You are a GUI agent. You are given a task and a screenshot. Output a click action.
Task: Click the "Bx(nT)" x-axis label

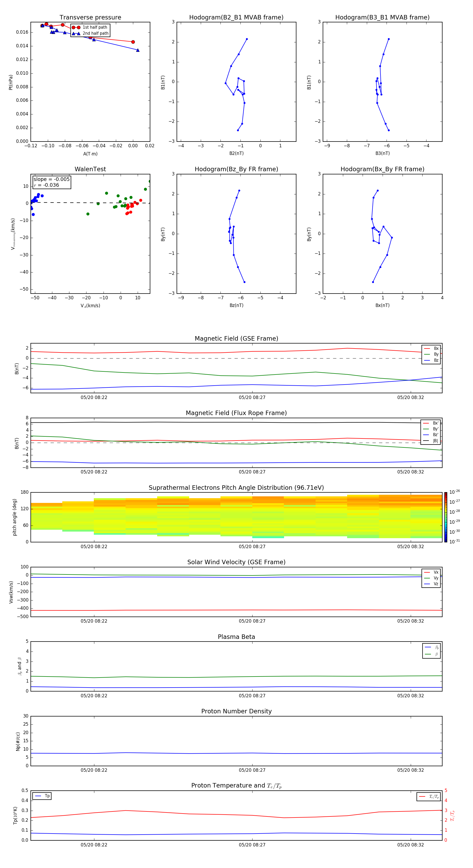382,306
